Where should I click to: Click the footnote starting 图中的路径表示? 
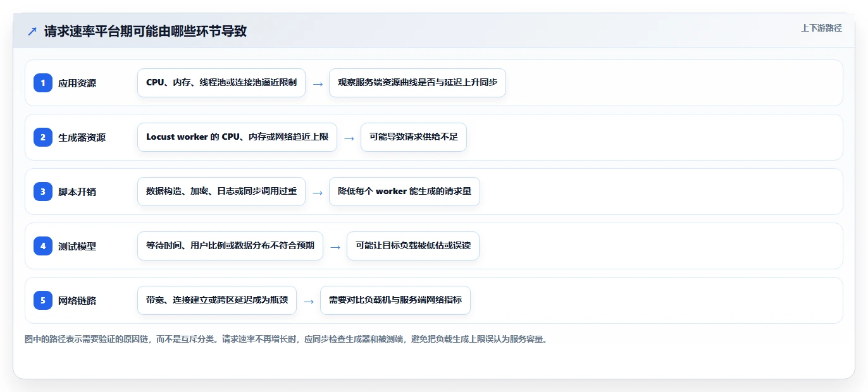pyautogui.click(x=286, y=339)
